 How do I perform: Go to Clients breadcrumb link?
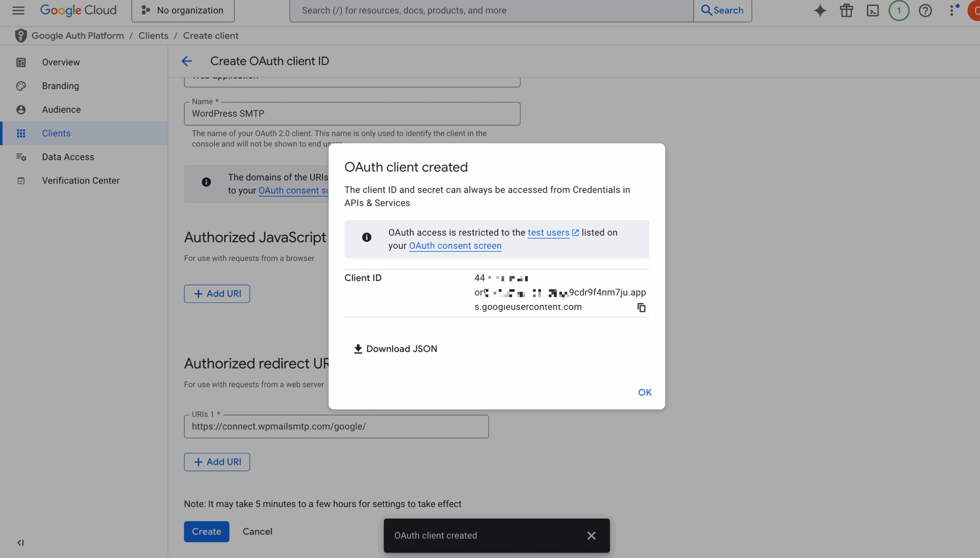[x=153, y=36]
